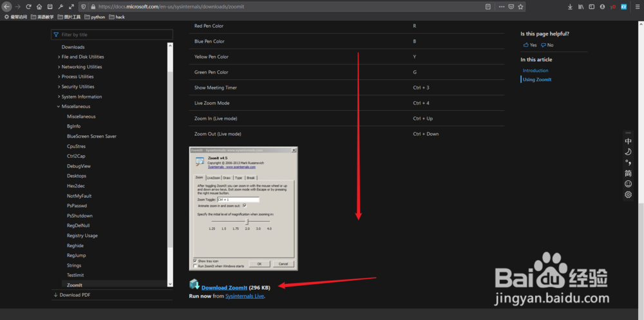Open NotMyFault sidebar entry
644x320 pixels.
pos(79,196)
